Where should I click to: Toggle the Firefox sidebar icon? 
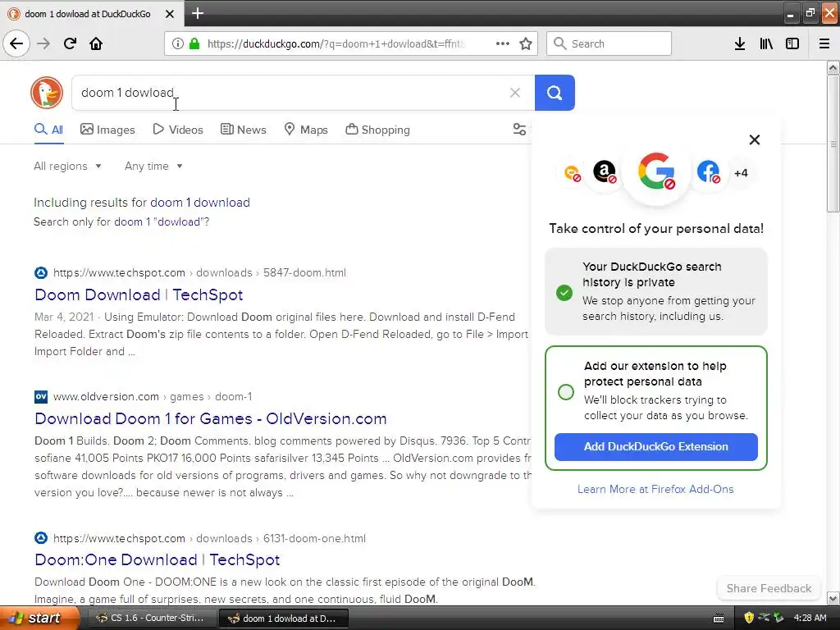click(x=792, y=43)
